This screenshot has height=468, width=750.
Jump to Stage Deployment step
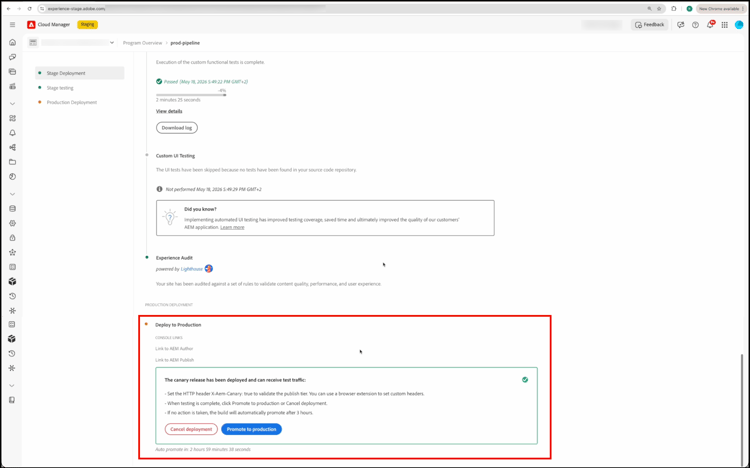(x=79, y=73)
